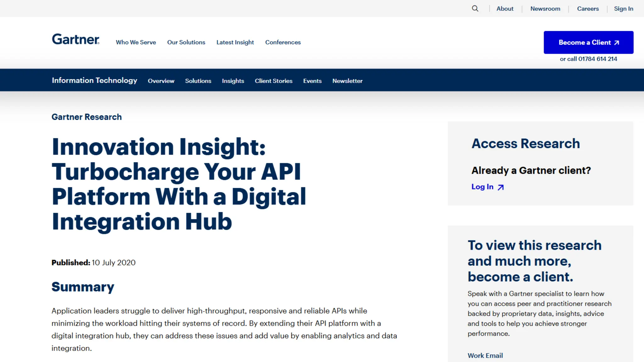Open the Insights tab

(x=233, y=81)
